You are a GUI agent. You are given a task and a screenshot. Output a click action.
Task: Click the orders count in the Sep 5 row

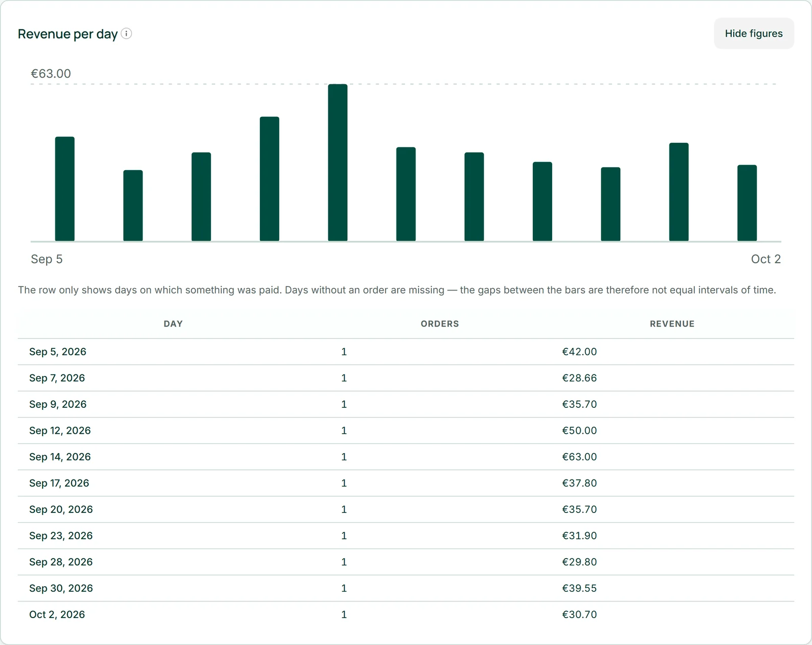coord(344,351)
